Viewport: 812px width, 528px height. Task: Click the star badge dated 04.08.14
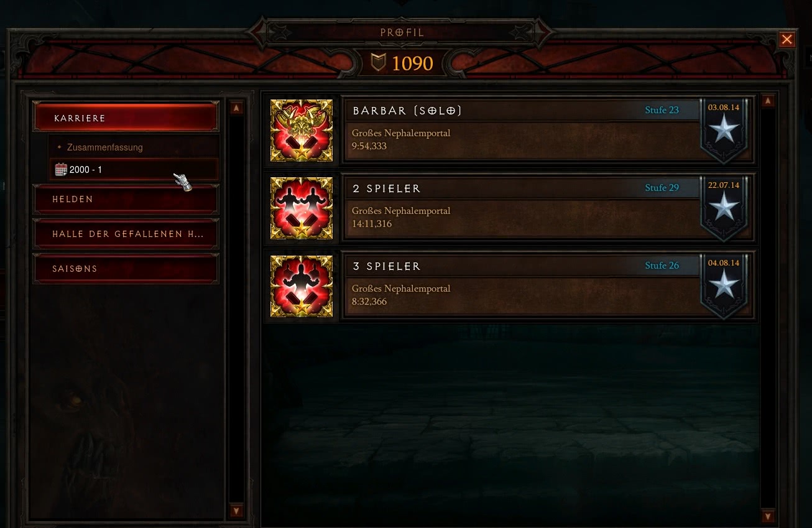[x=724, y=285]
